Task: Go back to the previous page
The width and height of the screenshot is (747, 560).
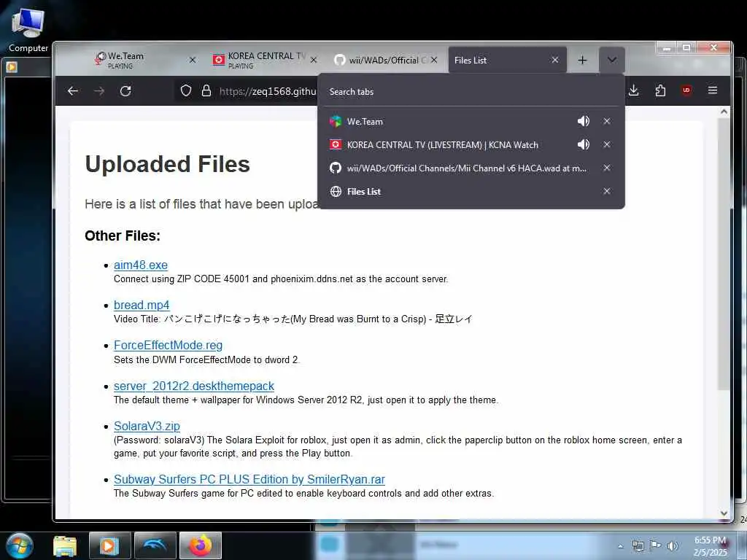Action: click(73, 91)
